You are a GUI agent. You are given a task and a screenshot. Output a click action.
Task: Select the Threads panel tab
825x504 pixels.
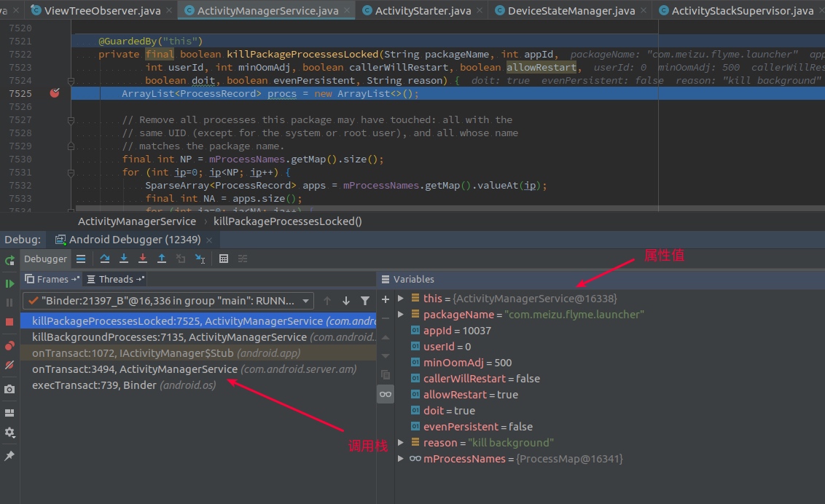point(115,279)
